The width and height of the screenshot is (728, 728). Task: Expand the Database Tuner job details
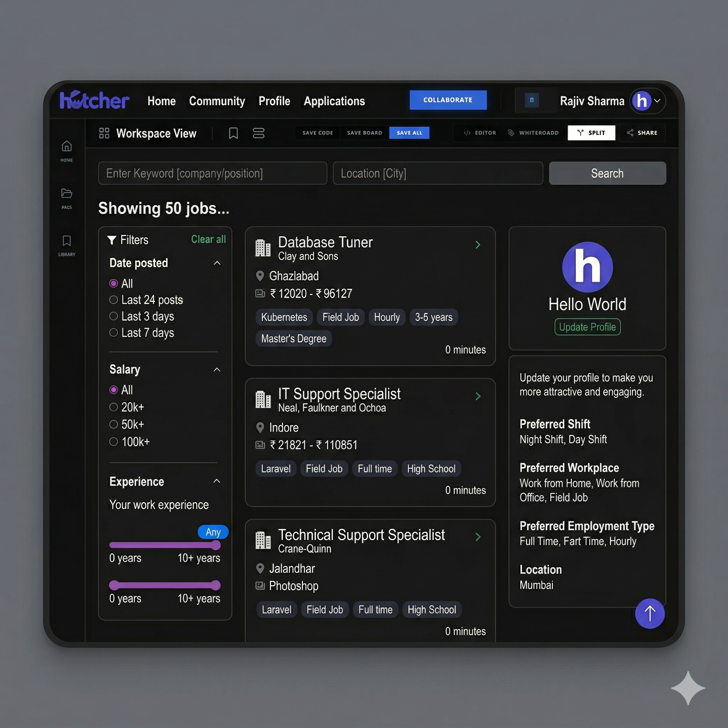tap(478, 245)
